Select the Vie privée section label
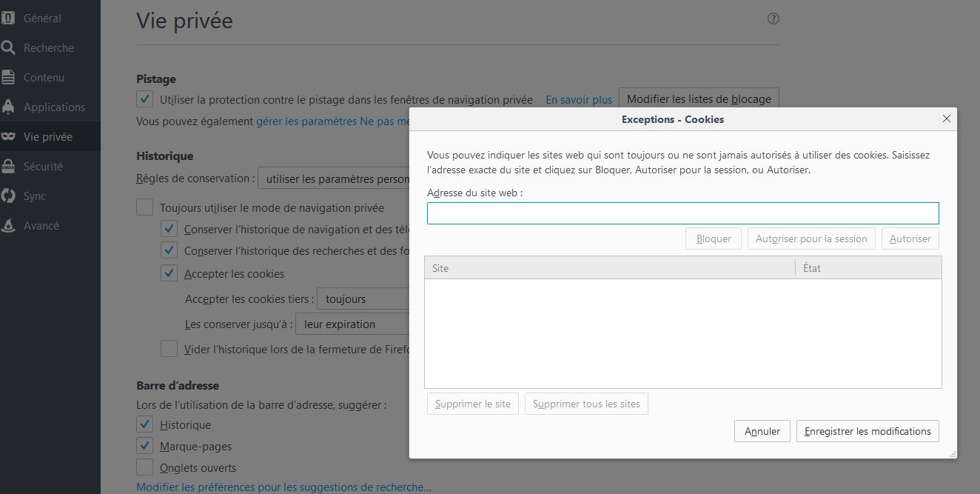The height and width of the screenshot is (494, 980). [48, 136]
